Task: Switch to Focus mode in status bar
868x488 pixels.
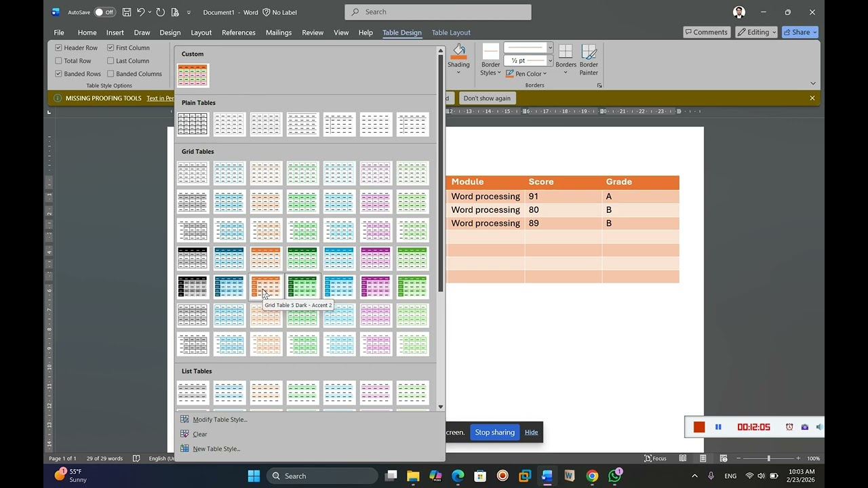Action: [655, 458]
